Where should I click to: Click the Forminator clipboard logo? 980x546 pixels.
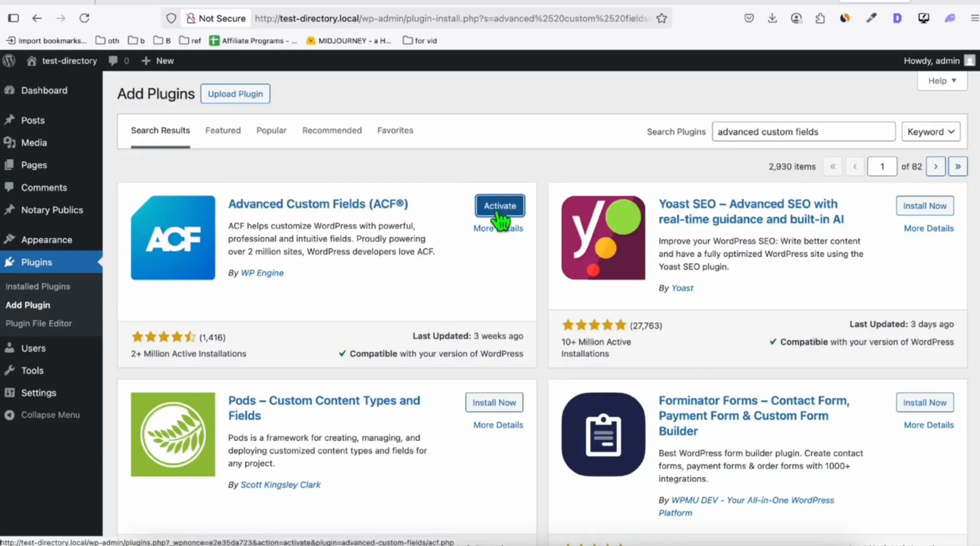(603, 434)
